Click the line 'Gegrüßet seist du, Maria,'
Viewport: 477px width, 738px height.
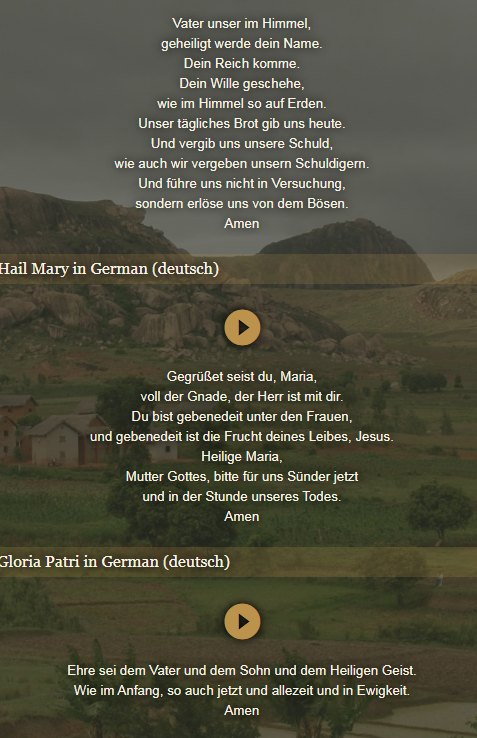[242, 377]
